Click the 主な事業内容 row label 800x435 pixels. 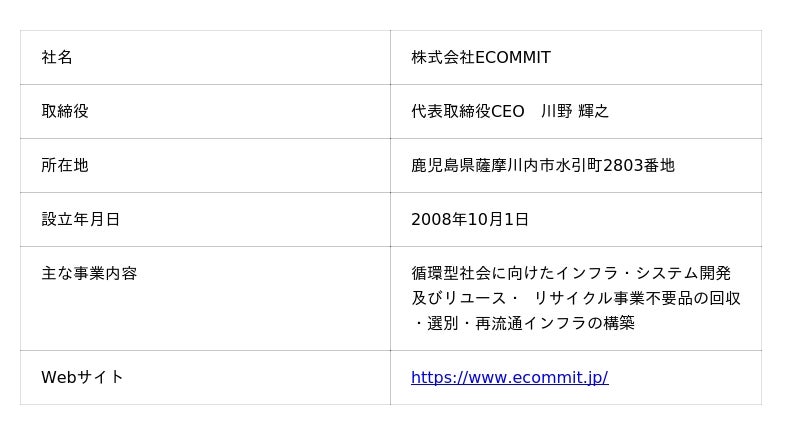pyautogui.click(x=89, y=273)
